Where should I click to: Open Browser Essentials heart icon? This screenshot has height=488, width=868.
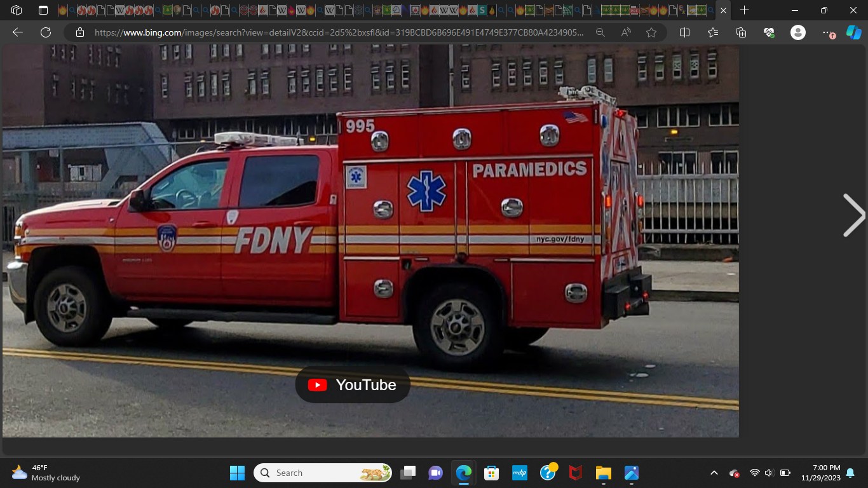pos(769,32)
